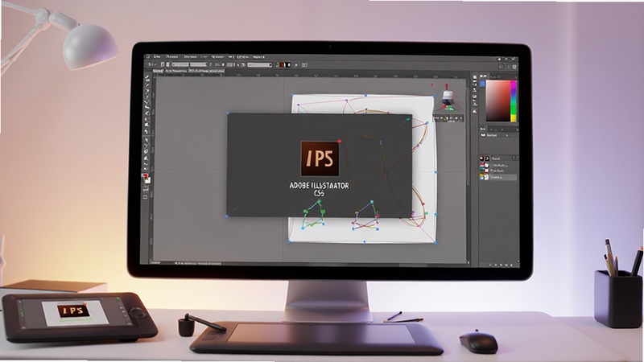
Task: Open the wide dropdown field in the control bar
Action: (x=260, y=65)
